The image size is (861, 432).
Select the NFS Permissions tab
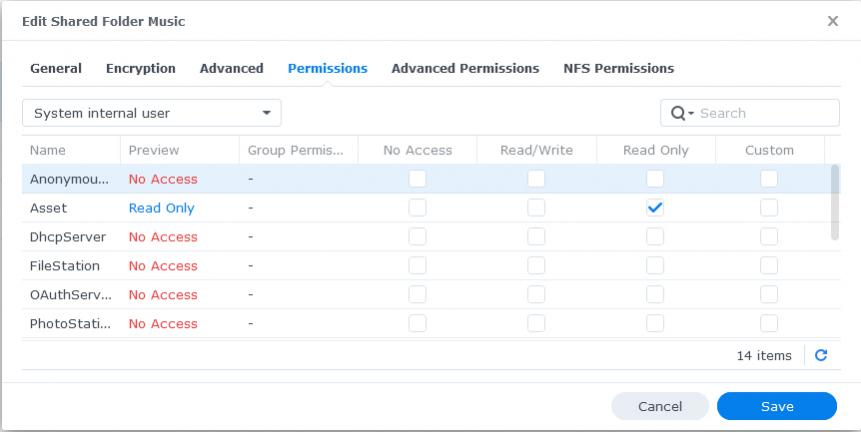pyautogui.click(x=618, y=69)
